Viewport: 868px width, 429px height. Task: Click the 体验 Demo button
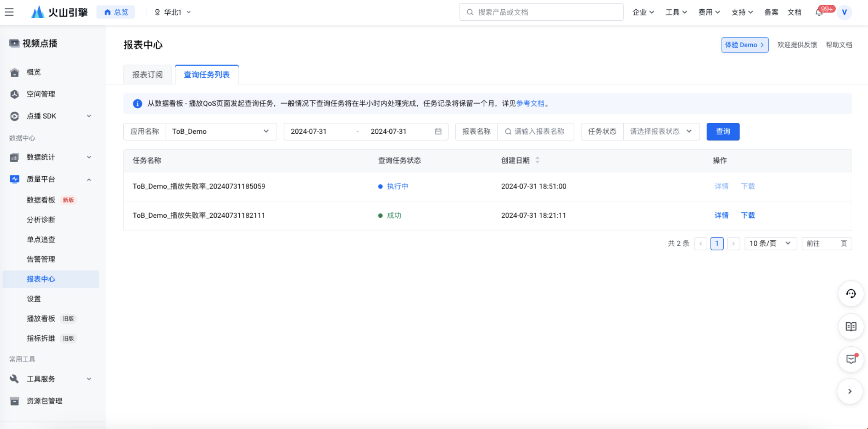(x=745, y=45)
